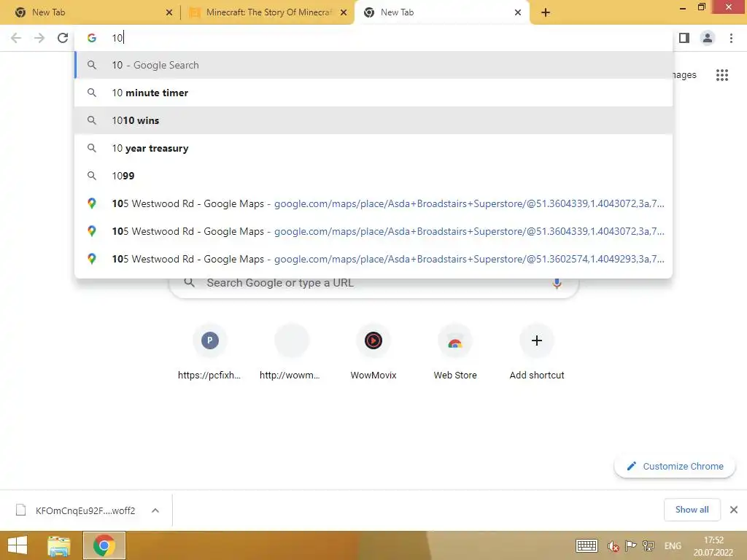Close the Minecraft tab

pyautogui.click(x=344, y=13)
